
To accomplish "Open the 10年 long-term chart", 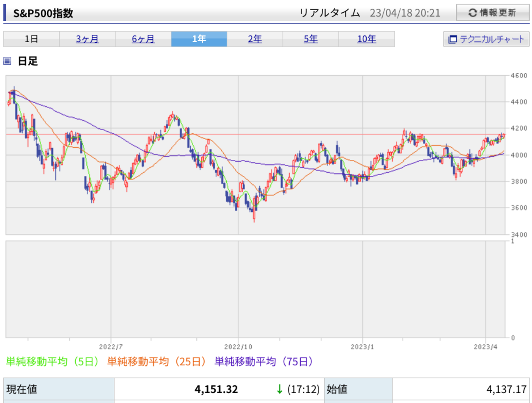I will click(366, 39).
